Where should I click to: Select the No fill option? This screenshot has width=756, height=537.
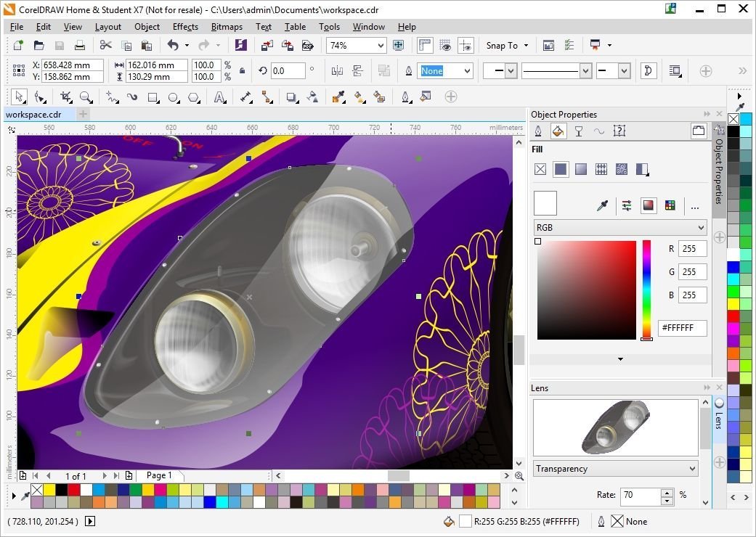click(540, 169)
